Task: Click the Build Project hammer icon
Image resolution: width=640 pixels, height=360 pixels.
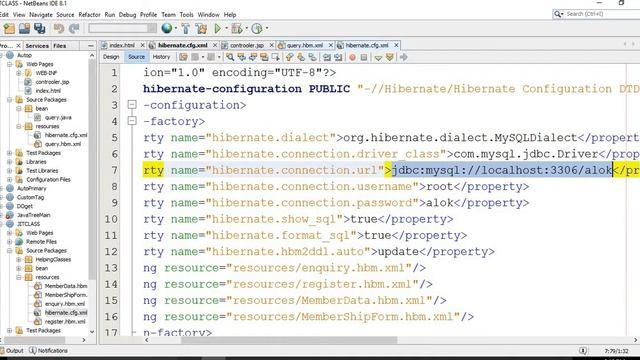Action: point(186,29)
